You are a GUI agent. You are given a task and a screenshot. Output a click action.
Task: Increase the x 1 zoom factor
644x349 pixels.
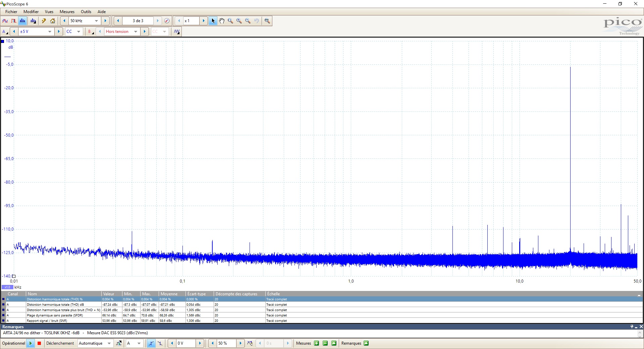click(204, 21)
